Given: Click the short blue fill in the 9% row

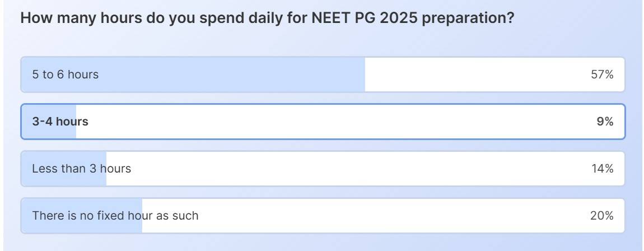Looking at the screenshot, I should (49, 131).
